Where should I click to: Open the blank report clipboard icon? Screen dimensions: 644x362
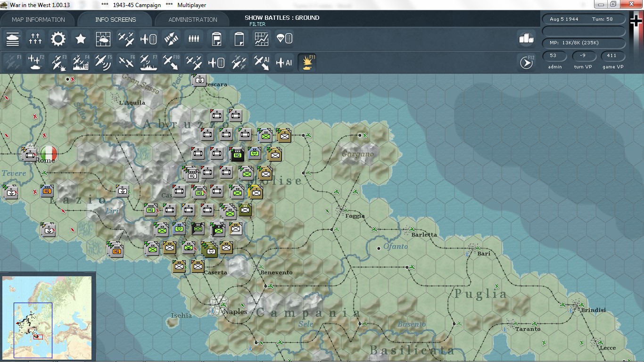(239, 39)
